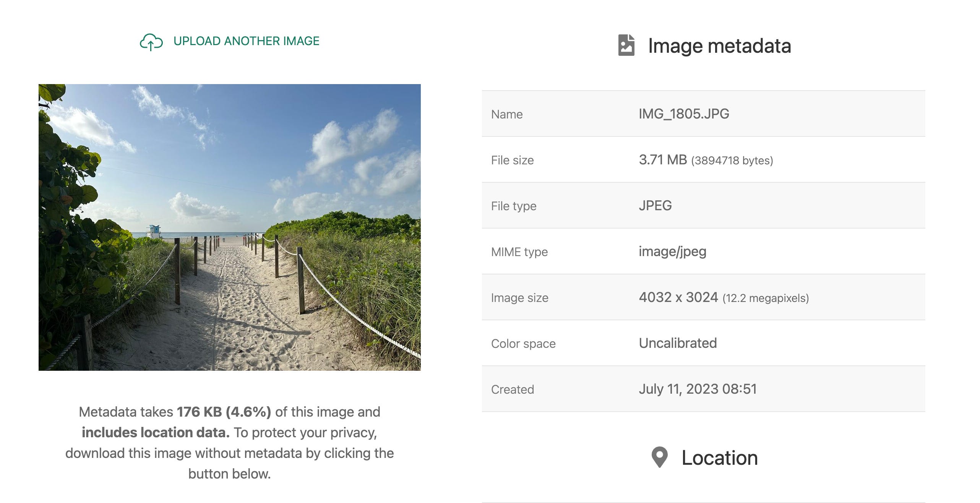
Task: Click the MIME type row label
Action: pyautogui.click(x=519, y=252)
